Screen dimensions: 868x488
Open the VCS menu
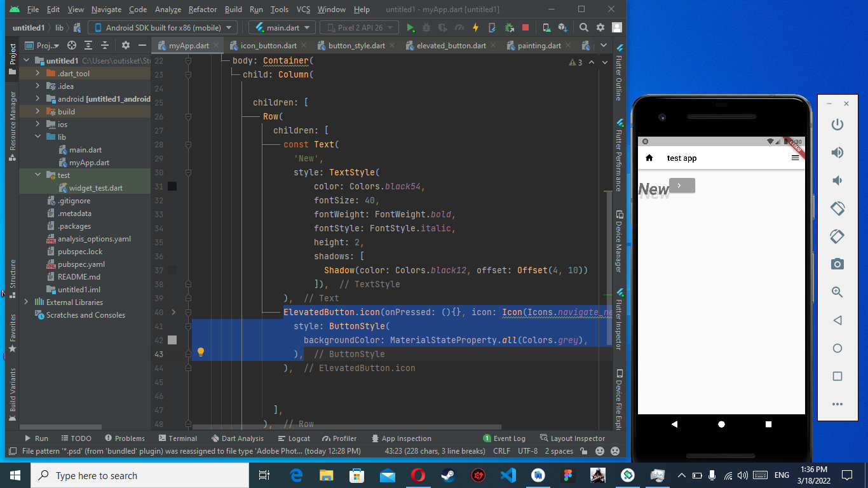pos(304,10)
